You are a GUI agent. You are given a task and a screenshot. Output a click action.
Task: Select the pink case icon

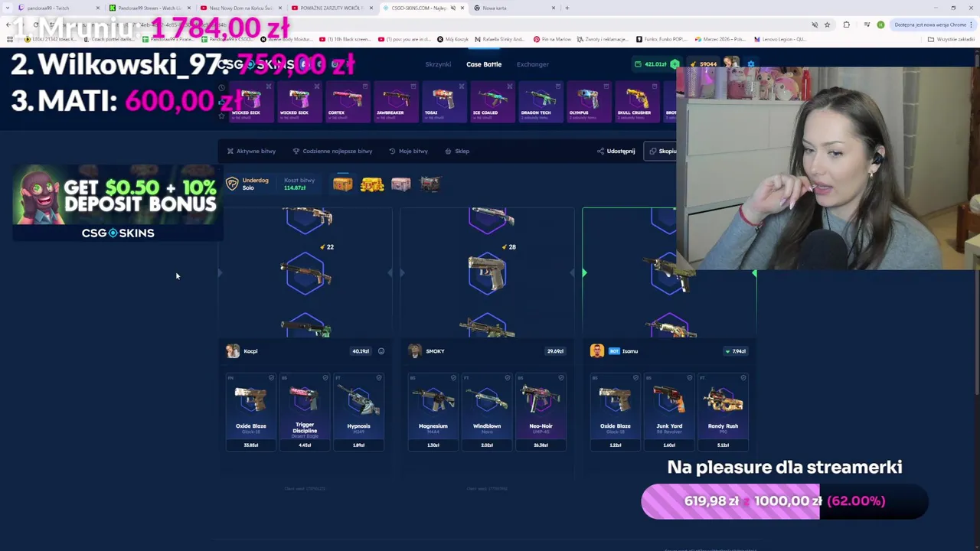[401, 184]
